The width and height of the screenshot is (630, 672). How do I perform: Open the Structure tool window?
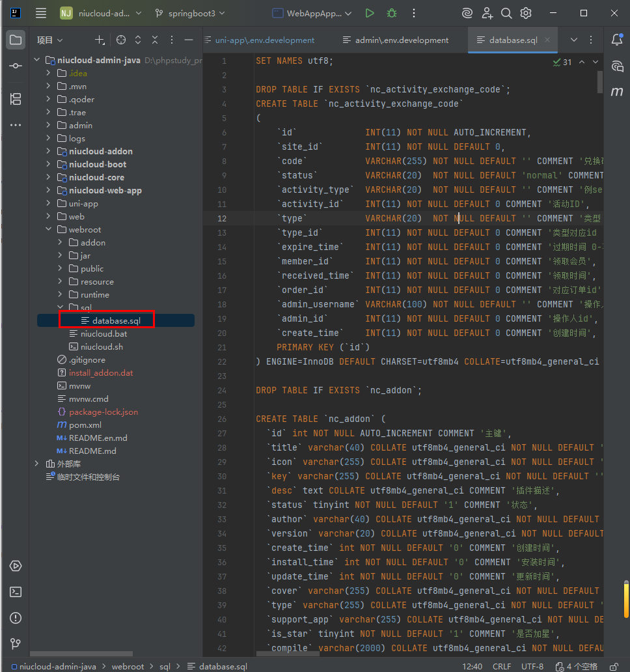coord(16,99)
